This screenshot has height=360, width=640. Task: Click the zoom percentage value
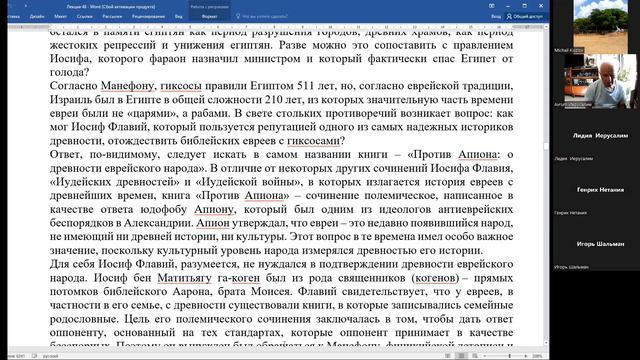(x=538, y=356)
